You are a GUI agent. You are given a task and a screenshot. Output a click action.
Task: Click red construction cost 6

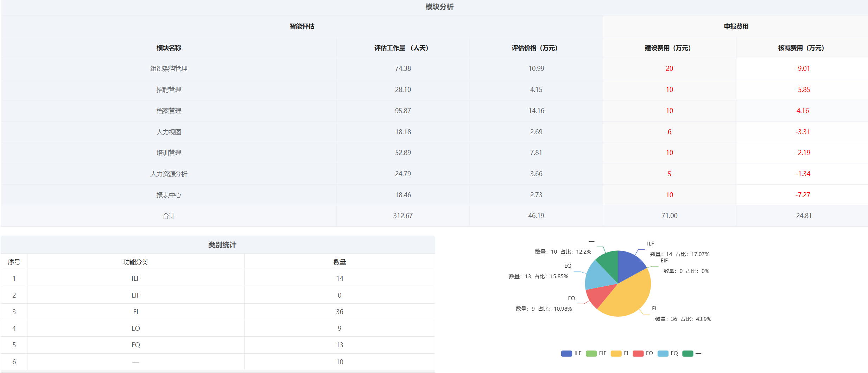coord(670,132)
